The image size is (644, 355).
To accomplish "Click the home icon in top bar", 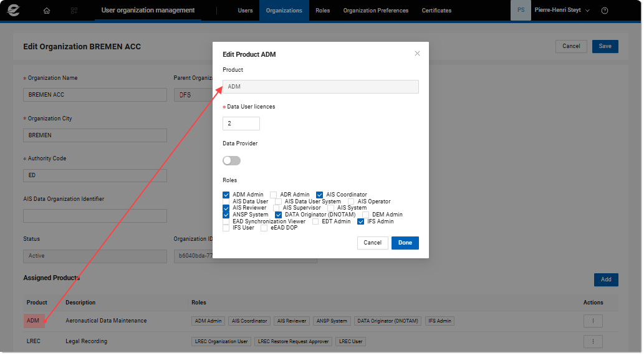I will [x=47, y=11].
